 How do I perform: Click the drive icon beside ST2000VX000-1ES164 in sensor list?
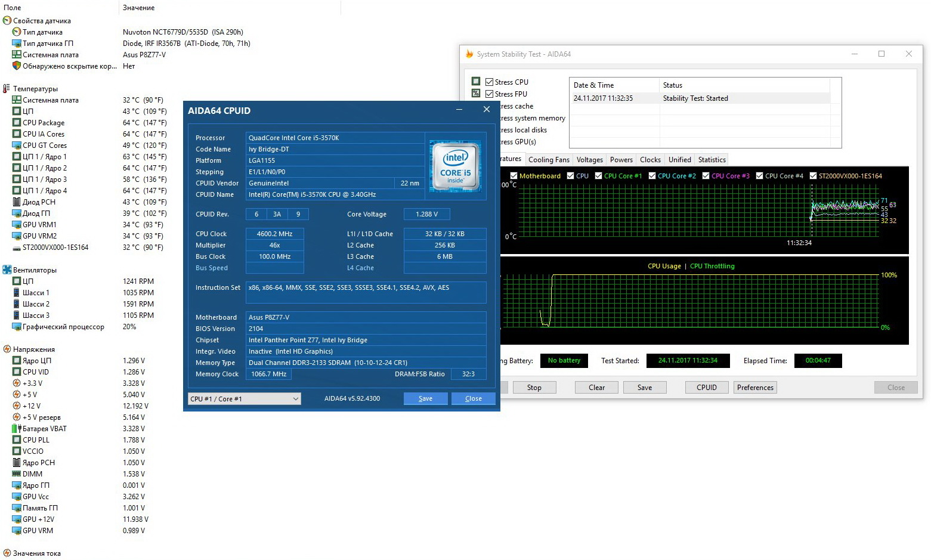pos(17,247)
